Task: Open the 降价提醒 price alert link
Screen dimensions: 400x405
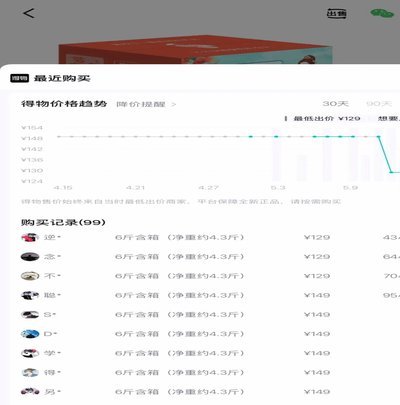Action: click(141, 104)
